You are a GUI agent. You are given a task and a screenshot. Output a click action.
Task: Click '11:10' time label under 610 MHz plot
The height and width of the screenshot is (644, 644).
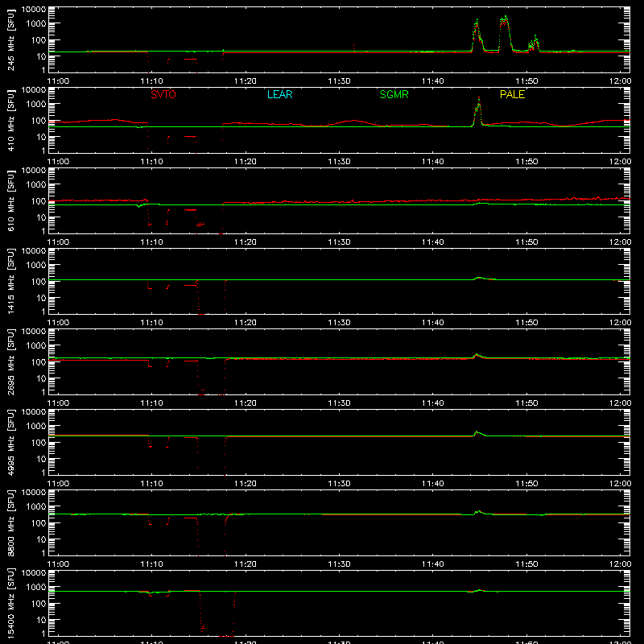151,242
